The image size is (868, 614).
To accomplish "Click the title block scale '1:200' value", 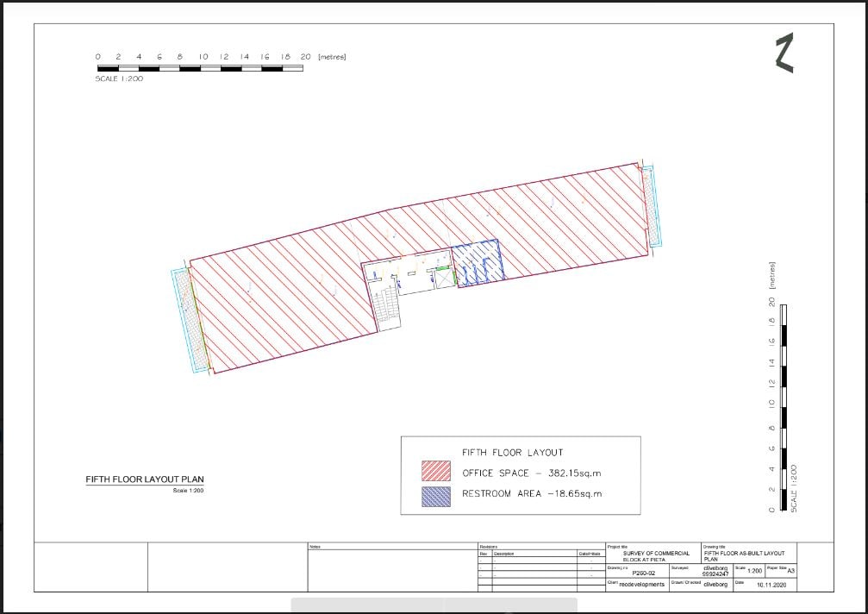I will 754,571.
